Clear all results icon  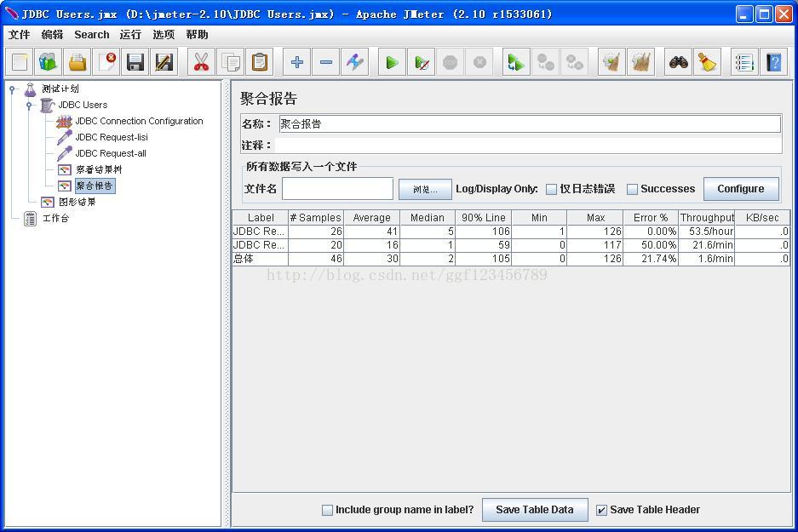640,62
